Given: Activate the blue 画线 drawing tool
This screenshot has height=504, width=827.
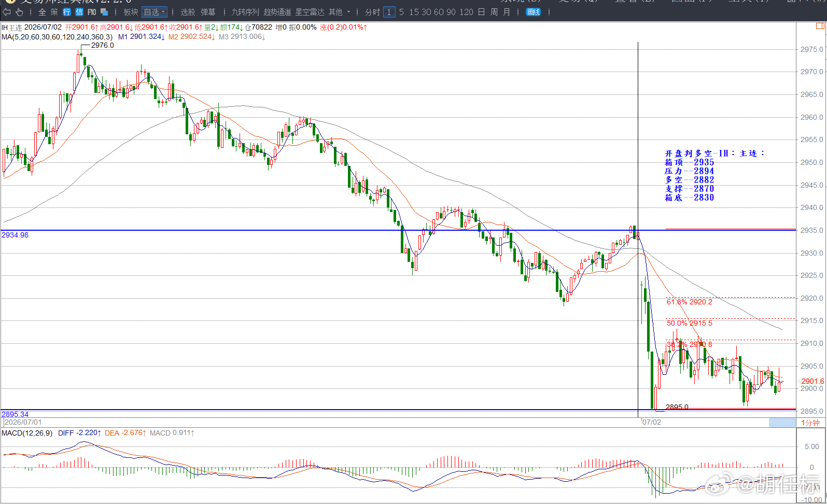Looking at the screenshot, I should pyautogui.click(x=534, y=12).
